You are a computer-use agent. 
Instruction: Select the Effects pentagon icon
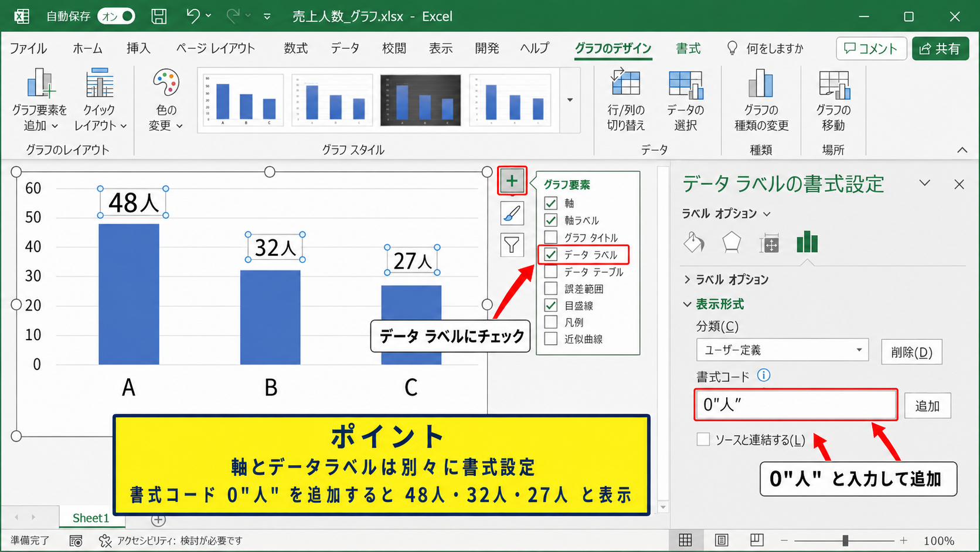point(731,242)
